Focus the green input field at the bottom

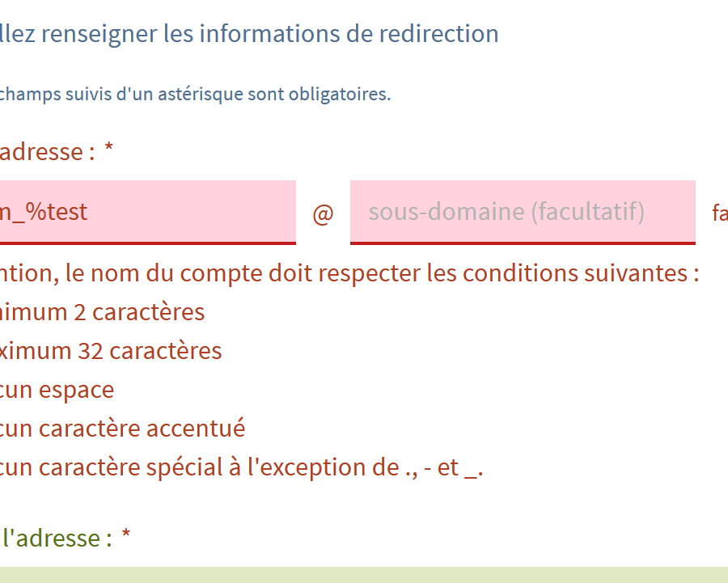(x=364, y=575)
